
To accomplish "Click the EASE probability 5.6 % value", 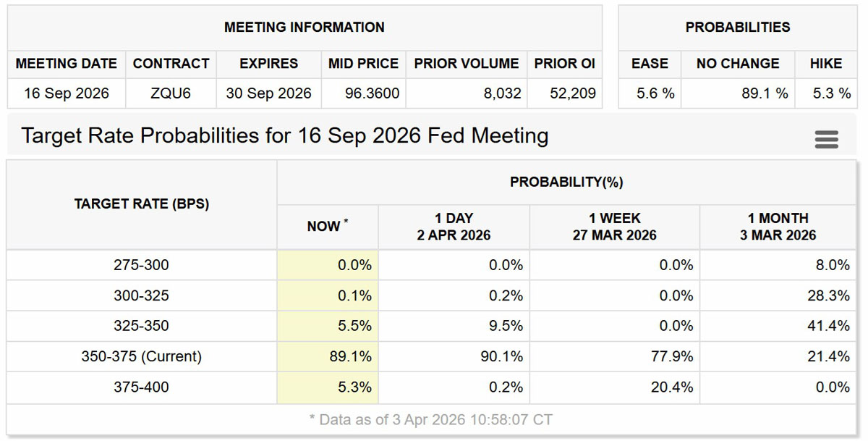I will click(657, 93).
